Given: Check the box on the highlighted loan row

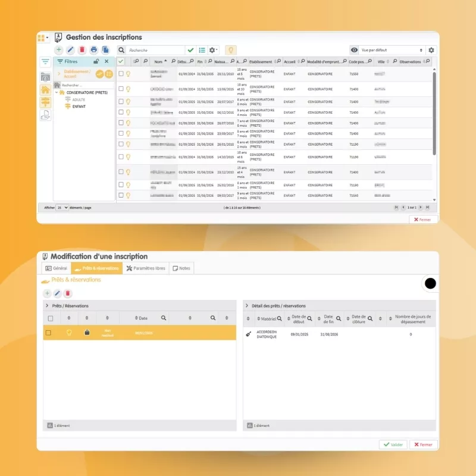Looking at the screenshot, I should tap(49, 333).
